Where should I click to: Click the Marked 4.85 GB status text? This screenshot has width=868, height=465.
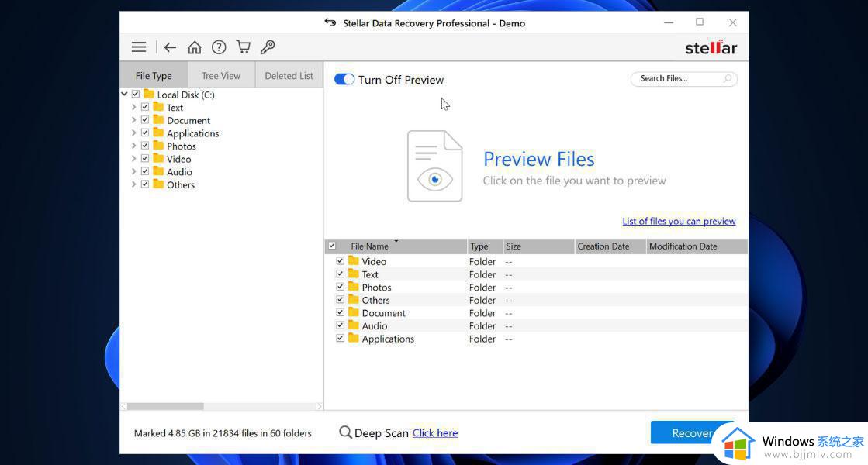pos(223,433)
